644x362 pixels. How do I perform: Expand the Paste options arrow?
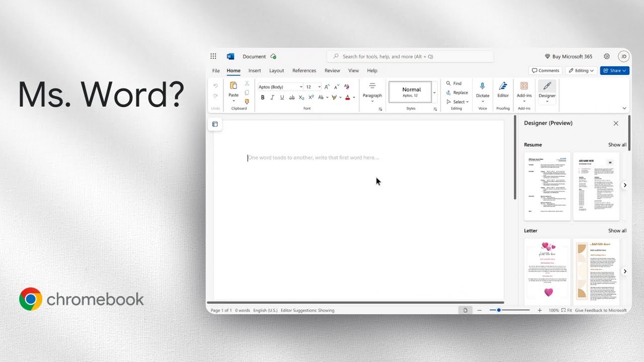233,101
